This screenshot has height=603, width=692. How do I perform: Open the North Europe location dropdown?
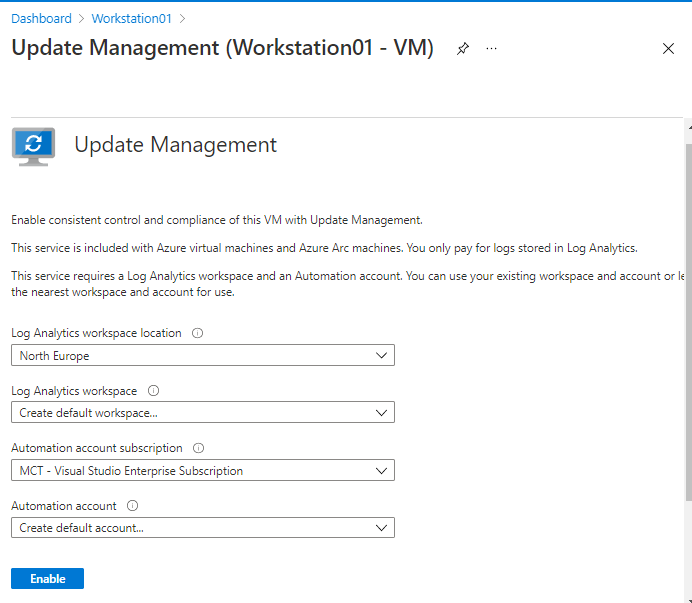click(x=202, y=355)
